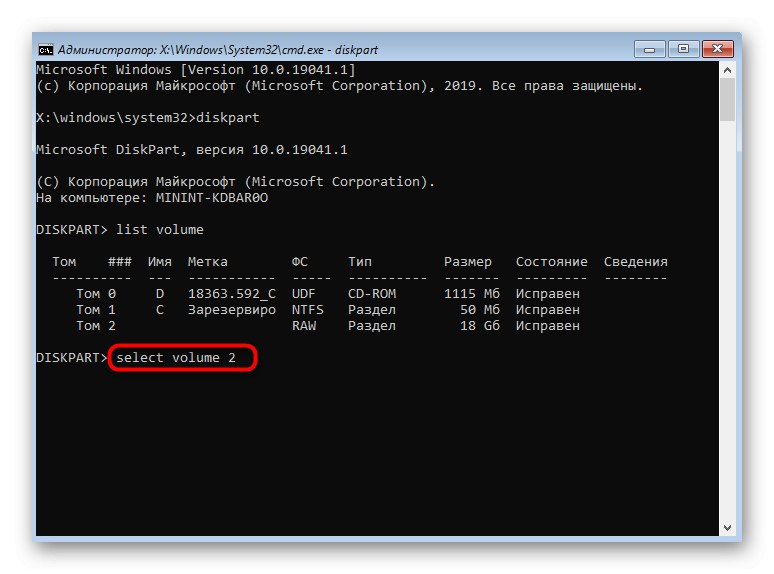The height and width of the screenshot is (574, 774).
Task: Click the cmd.exe icon in title bar
Action: 45,50
